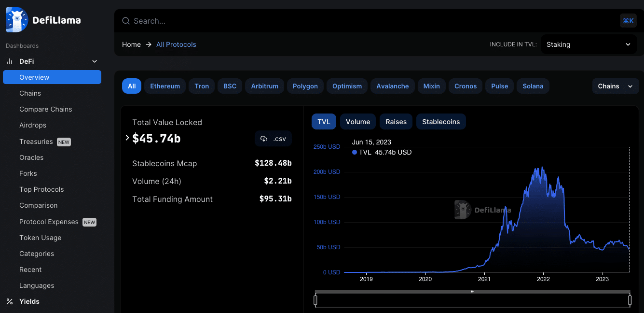
Task: Open the Chains dropdown on the right
Action: click(616, 86)
